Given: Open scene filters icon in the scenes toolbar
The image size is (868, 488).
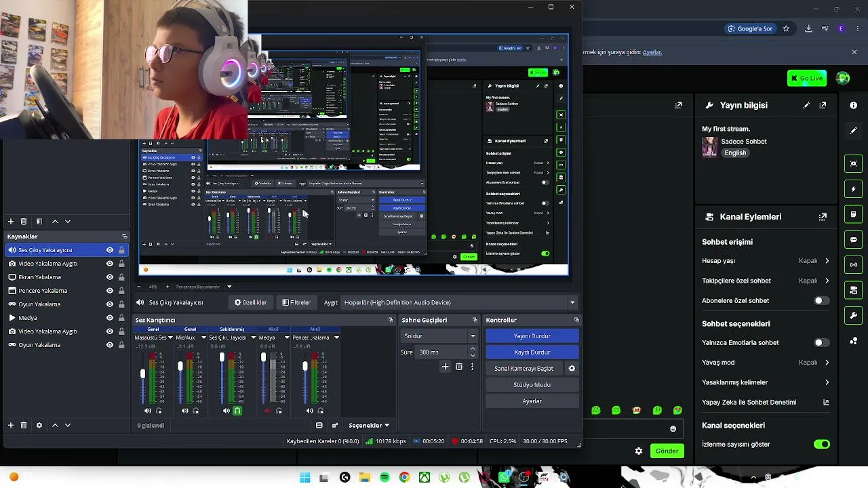Looking at the screenshot, I should (39, 222).
